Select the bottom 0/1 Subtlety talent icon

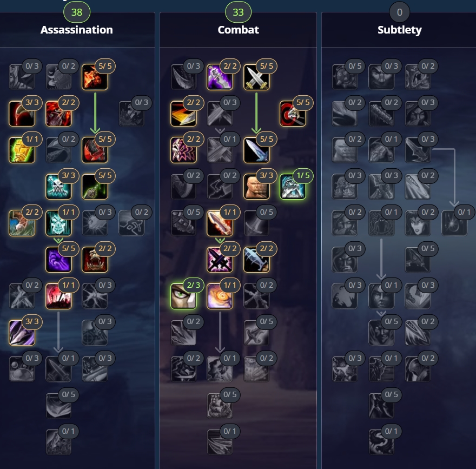[381, 442]
